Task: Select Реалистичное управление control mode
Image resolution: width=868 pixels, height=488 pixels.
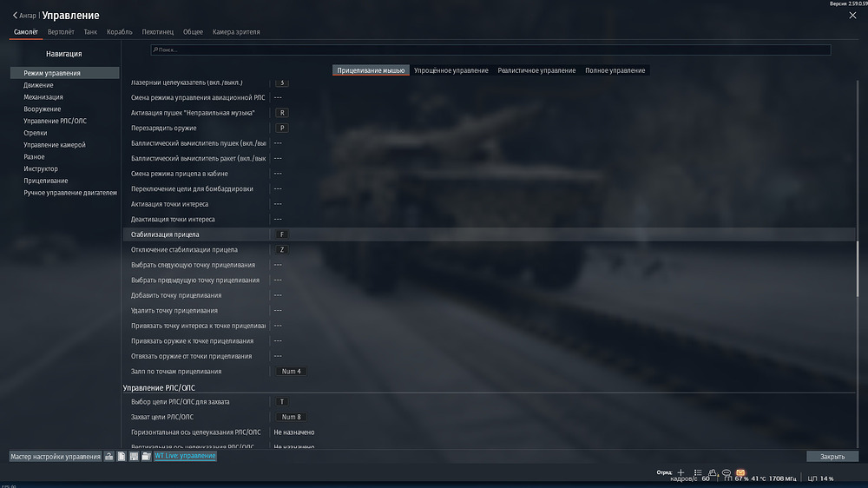Action: [x=536, y=70]
